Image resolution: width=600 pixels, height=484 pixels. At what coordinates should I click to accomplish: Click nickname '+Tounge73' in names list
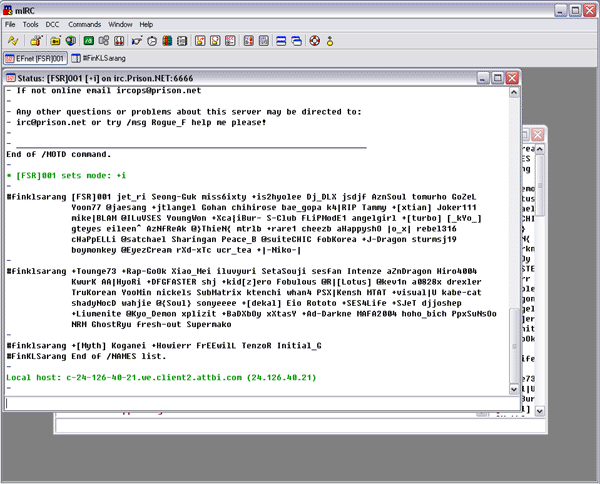click(94, 271)
